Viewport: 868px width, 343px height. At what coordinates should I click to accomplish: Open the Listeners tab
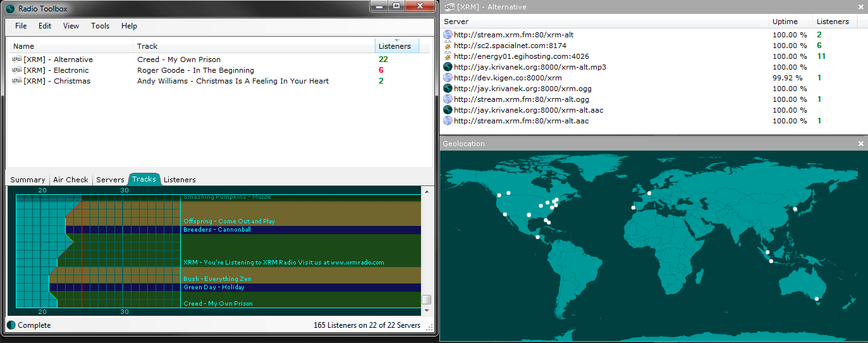pos(180,180)
